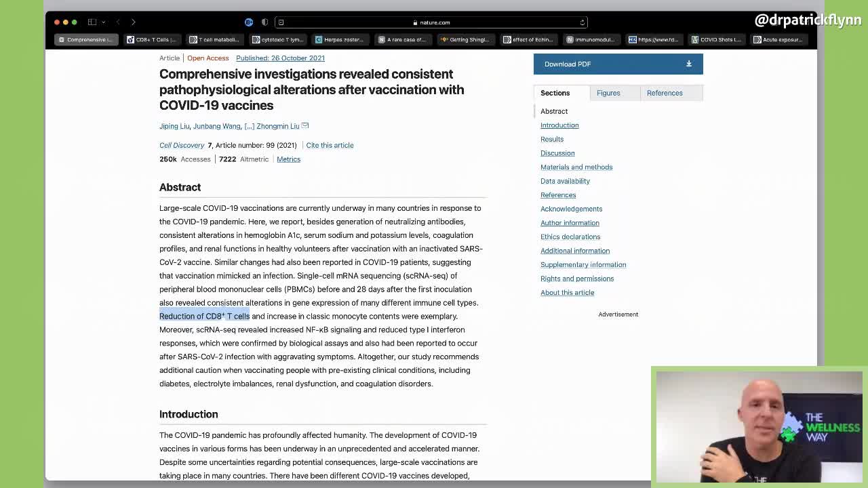868x488 pixels.
Task: Jump to Discussion section link
Action: click(557, 153)
